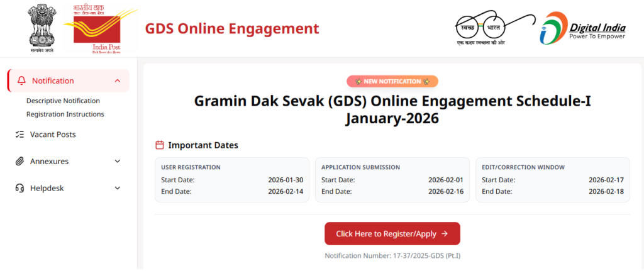
Task: Collapse the Notification menu chevron
Action: tap(118, 80)
